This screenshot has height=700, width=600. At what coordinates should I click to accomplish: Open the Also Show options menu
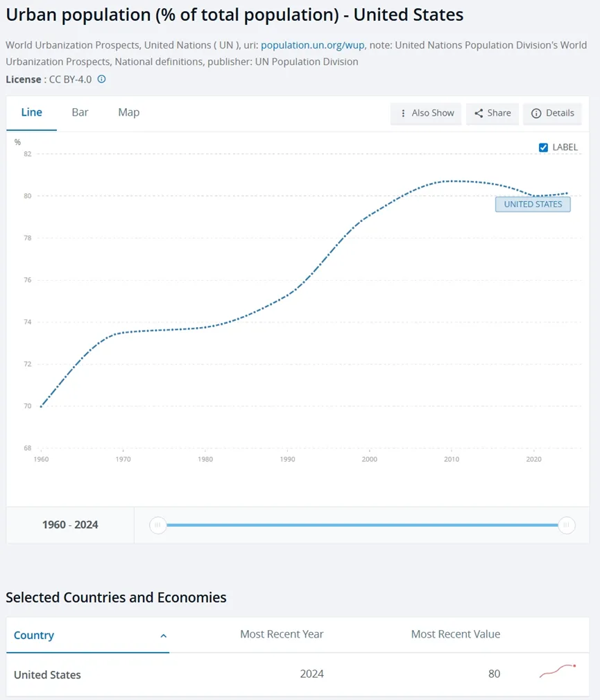tap(426, 113)
